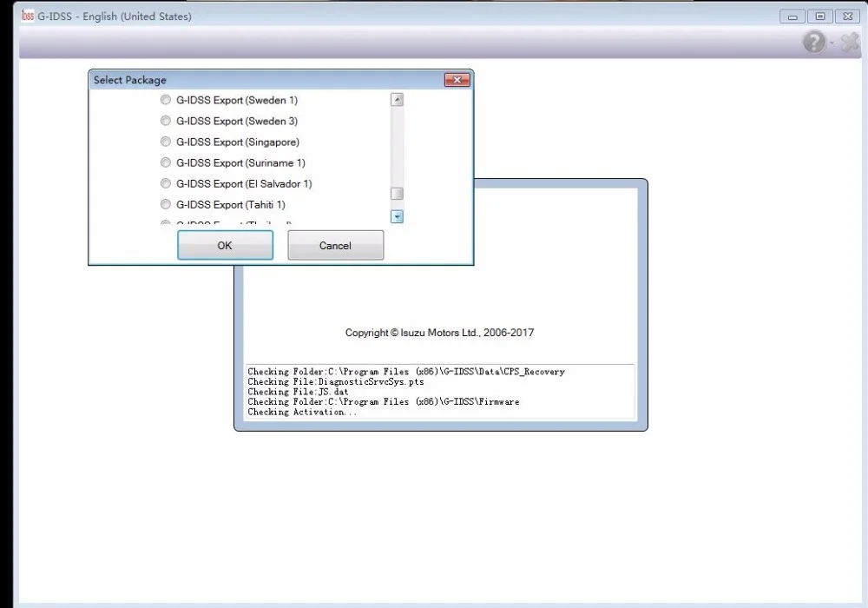Click the Select Package dialog title
The width and height of the screenshot is (868, 608).
130,80
